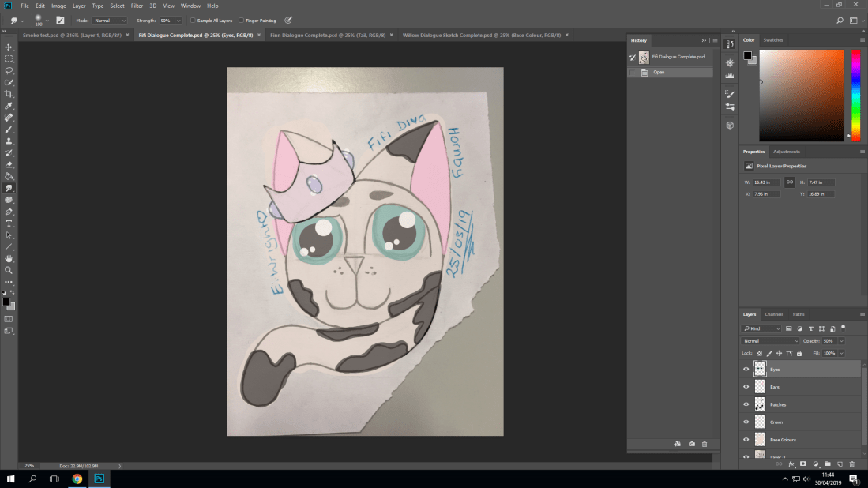Tick the Finger Painting checkbox

(240, 21)
